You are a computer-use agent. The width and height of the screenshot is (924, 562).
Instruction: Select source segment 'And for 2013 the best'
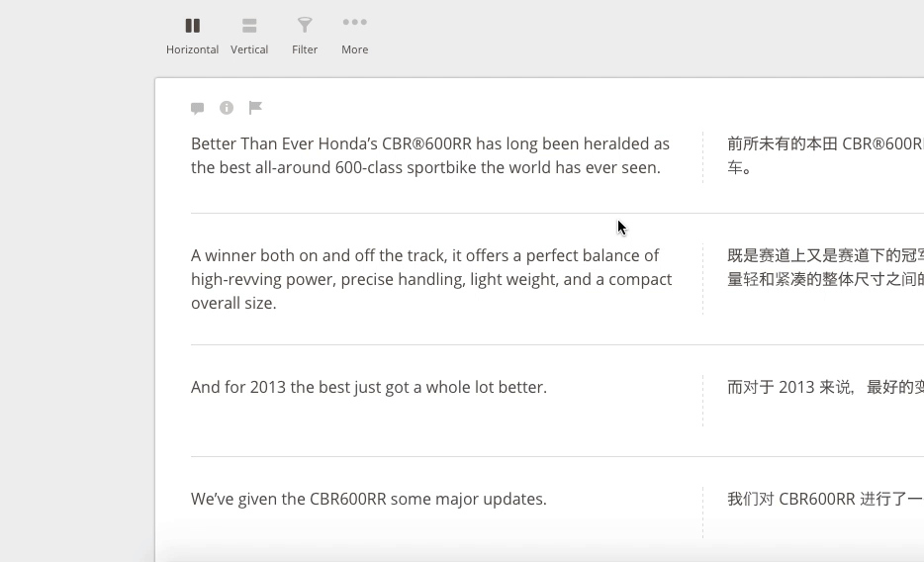[369, 387]
